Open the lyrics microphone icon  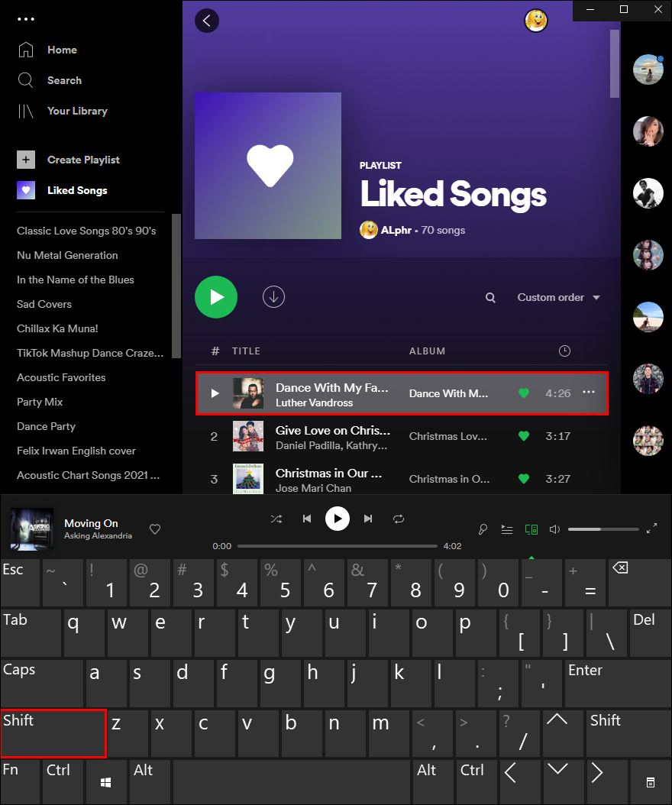click(x=483, y=529)
